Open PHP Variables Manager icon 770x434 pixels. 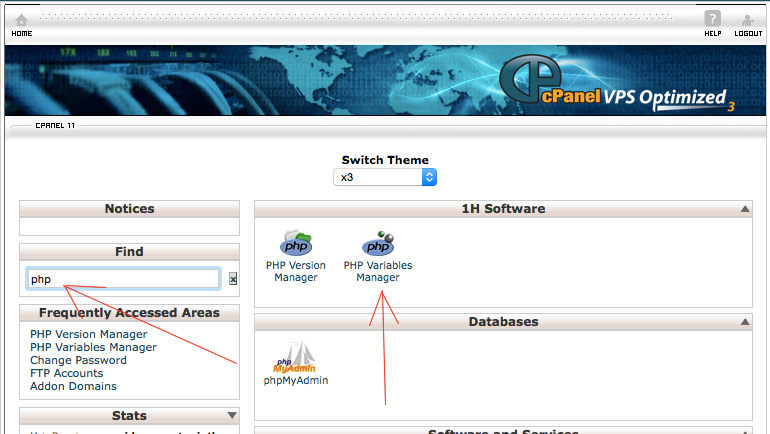[x=378, y=243]
